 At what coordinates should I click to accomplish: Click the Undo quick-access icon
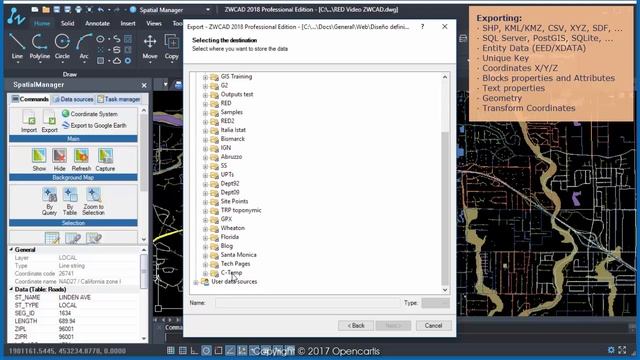(100, 9)
